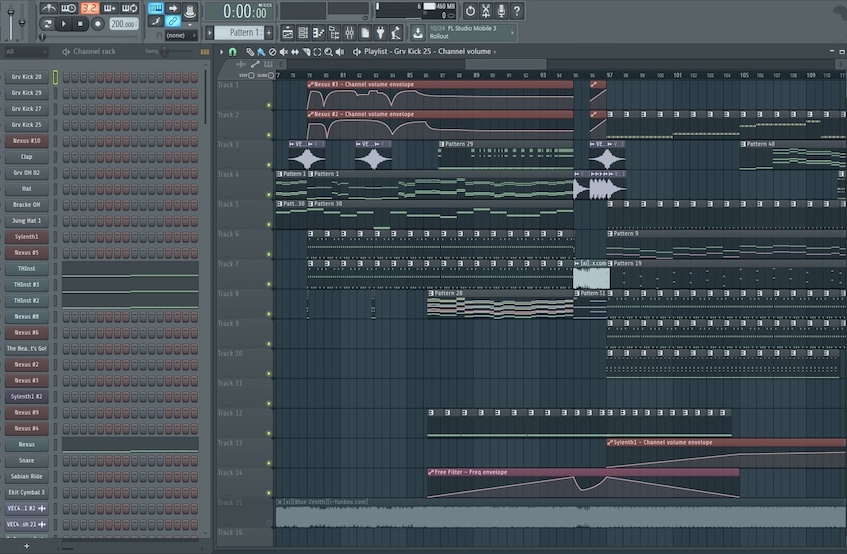The image size is (847, 554).
Task: Toggle the 3.2 countdown before recording button
Action: (x=89, y=8)
